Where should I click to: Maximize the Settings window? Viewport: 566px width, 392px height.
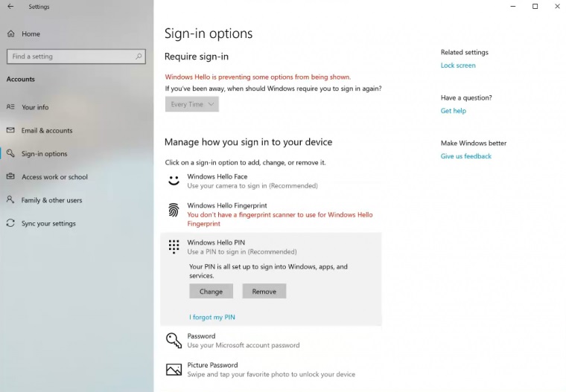[535, 6]
